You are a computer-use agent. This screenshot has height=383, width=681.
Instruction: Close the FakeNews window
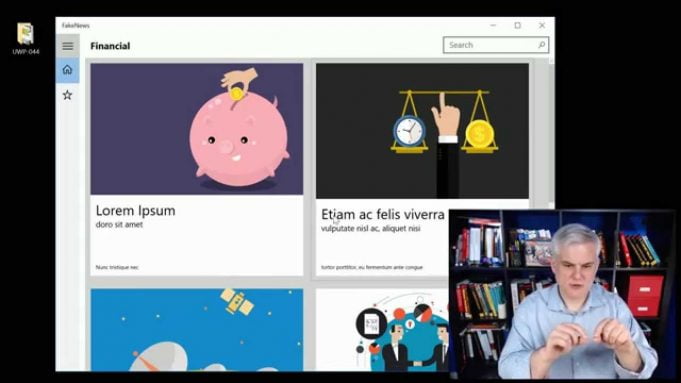tap(542, 25)
